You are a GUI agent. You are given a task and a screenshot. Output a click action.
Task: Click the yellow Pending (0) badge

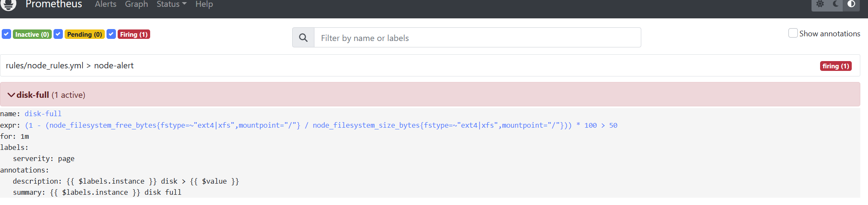pyautogui.click(x=85, y=34)
